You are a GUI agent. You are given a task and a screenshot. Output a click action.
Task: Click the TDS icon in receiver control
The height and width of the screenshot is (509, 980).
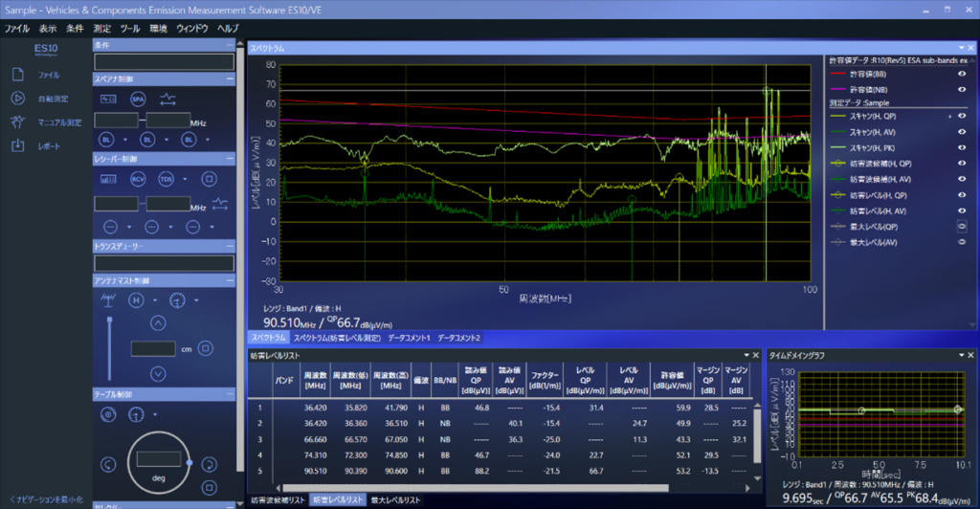[166, 178]
